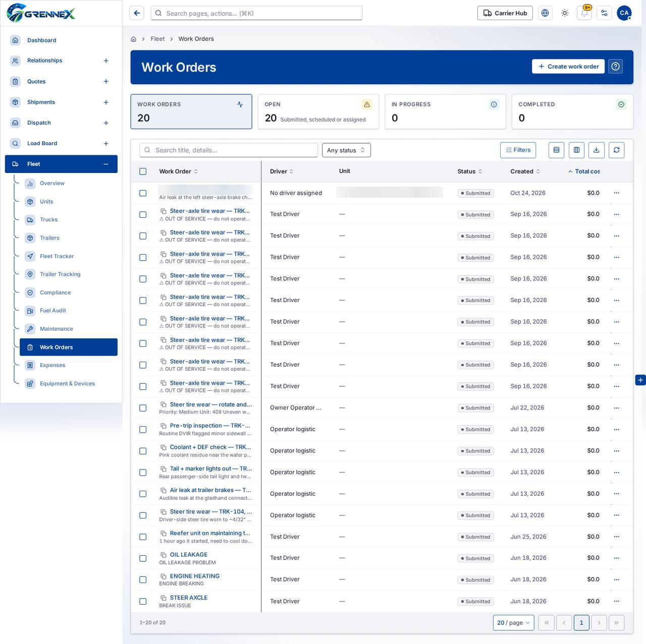Click the download export icon

pyautogui.click(x=596, y=150)
